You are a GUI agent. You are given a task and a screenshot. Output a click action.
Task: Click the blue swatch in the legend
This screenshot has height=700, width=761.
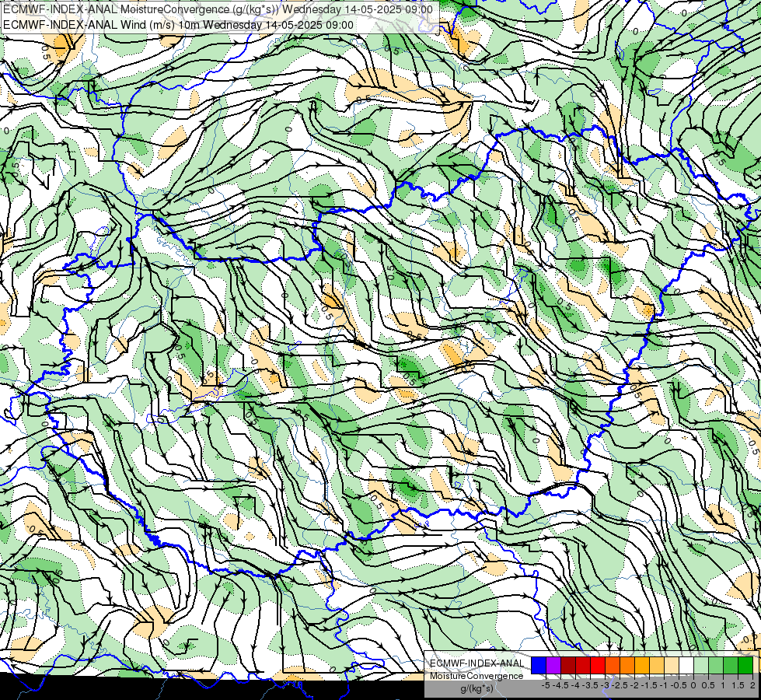[x=539, y=665]
